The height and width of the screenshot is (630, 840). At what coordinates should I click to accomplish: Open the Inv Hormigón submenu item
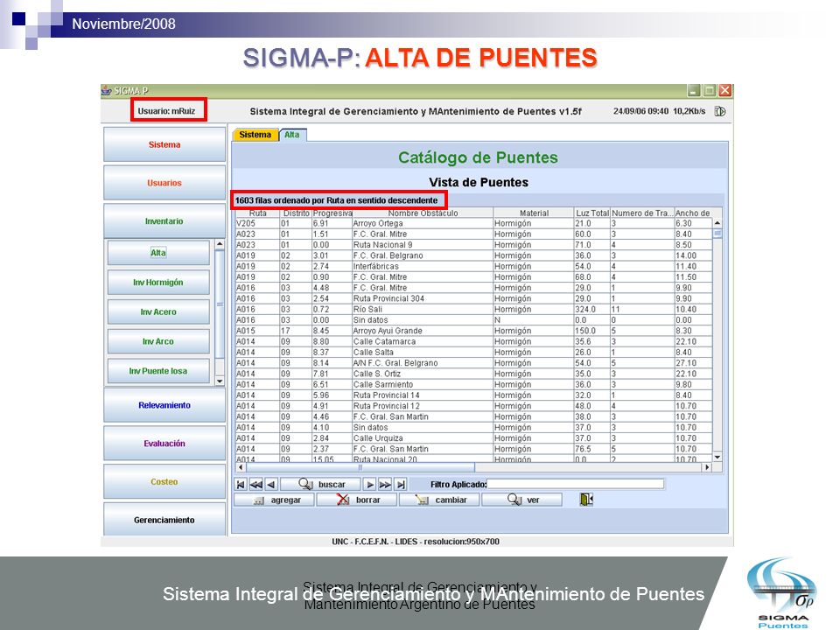click(158, 283)
